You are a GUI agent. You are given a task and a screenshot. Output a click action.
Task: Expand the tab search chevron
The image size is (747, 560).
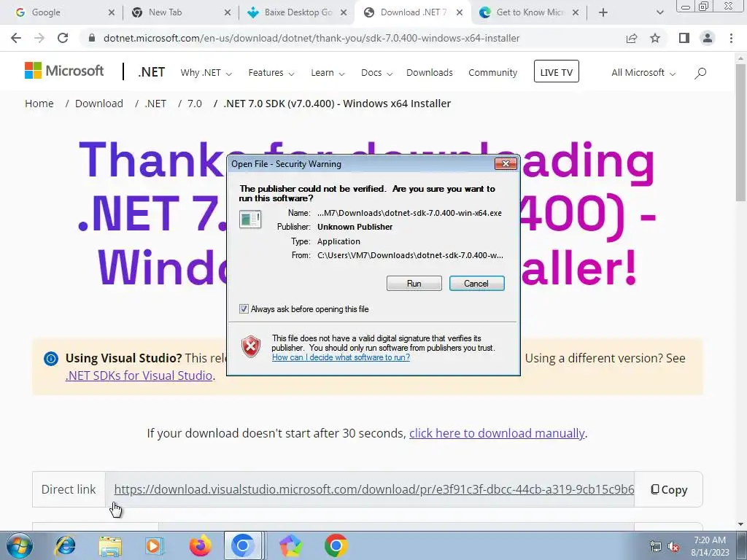point(659,13)
